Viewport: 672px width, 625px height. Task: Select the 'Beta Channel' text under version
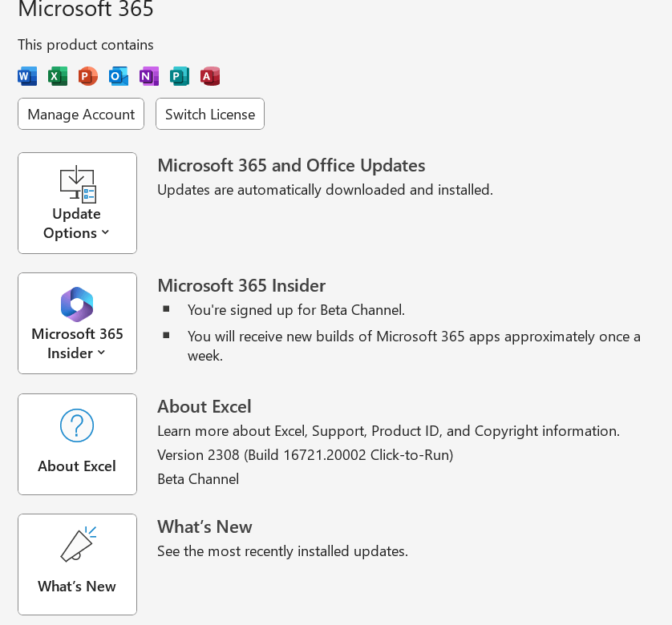click(198, 479)
